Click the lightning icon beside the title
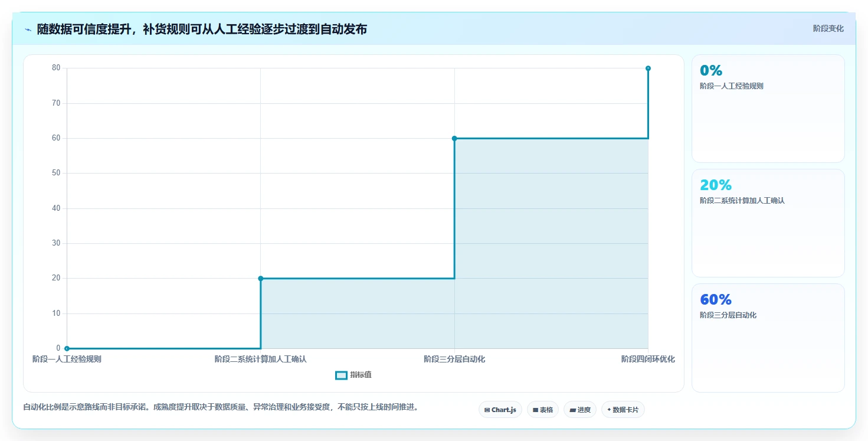Screen dimensions: 868x441 28,30
